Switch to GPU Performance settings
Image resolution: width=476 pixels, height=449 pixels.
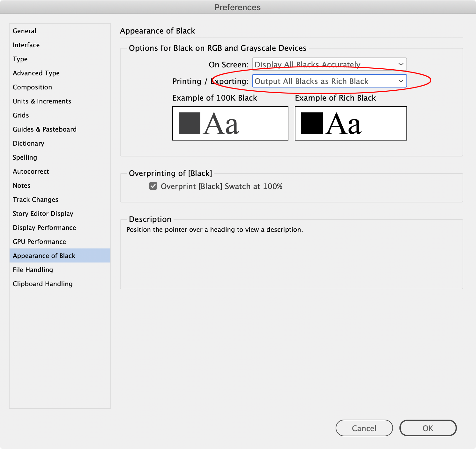coord(39,241)
